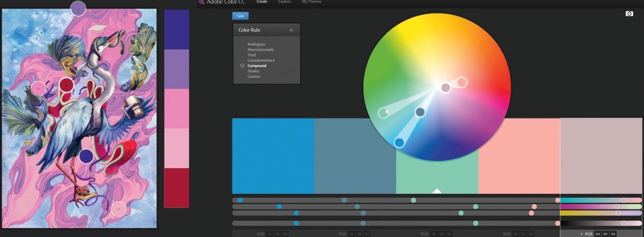
Task: Expand the RGB disclosure triangle under pink swatch
Action: (x=581, y=234)
